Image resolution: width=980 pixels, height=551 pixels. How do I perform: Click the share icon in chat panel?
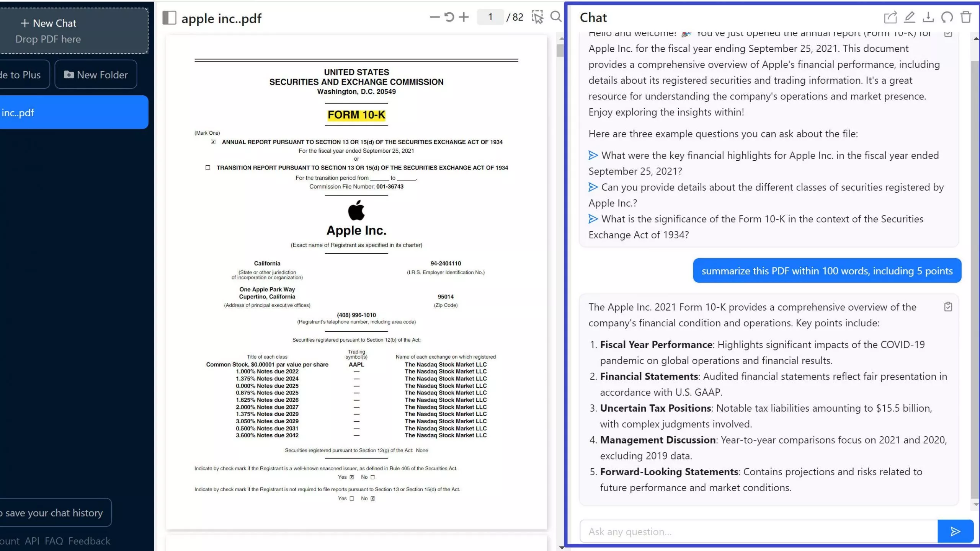890,17
